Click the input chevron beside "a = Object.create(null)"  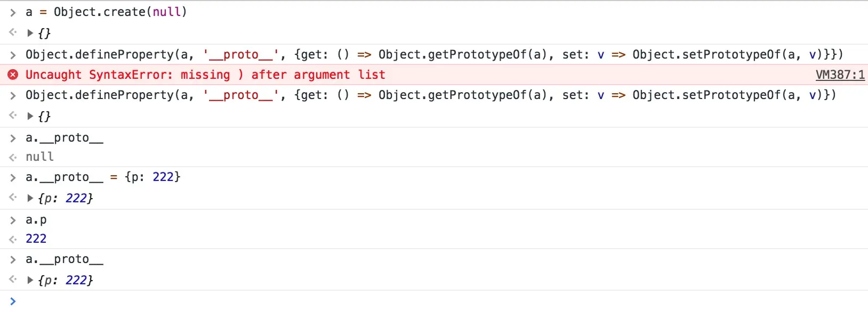[13, 12]
